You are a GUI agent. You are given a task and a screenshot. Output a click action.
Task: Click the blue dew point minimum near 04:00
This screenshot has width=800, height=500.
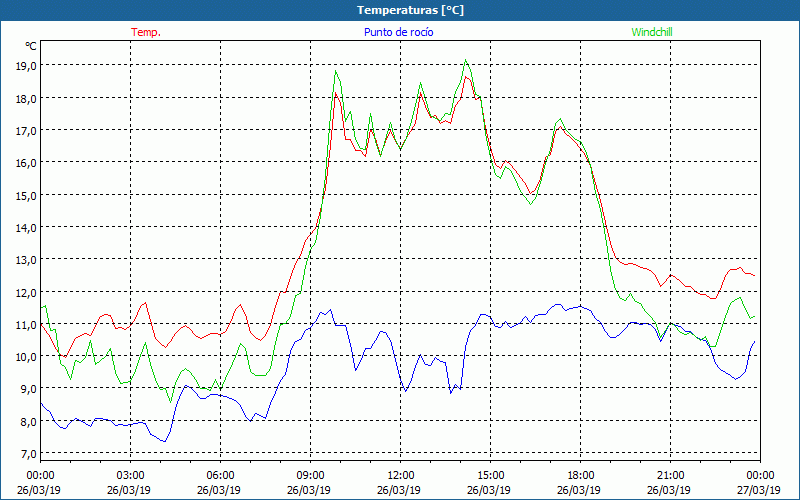[x=164, y=441]
